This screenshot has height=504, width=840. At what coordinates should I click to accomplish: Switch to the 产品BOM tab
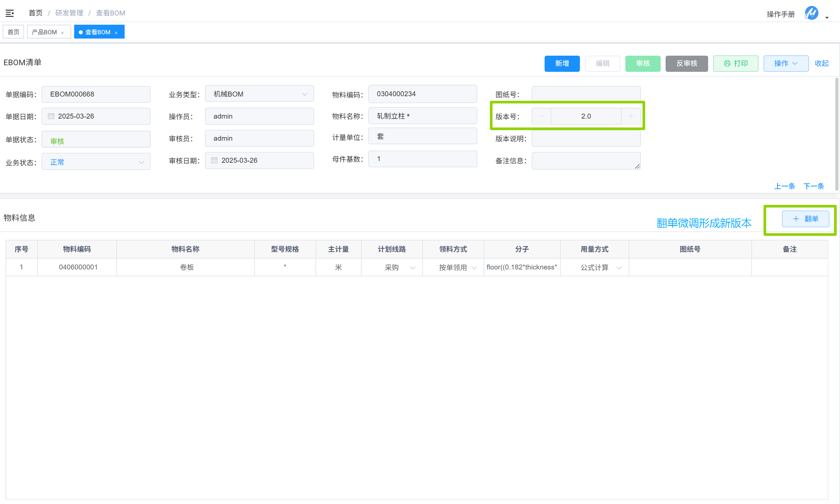(45, 32)
